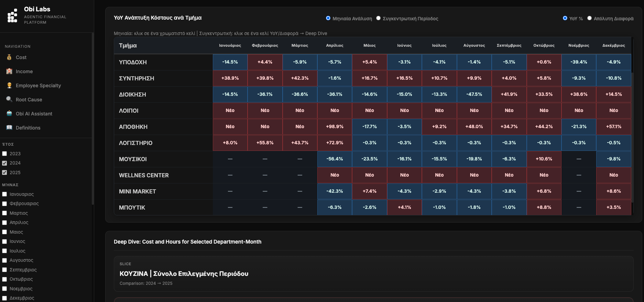Check the Μαιος month filter
This screenshot has height=302, width=644.
(x=4, y=232)
